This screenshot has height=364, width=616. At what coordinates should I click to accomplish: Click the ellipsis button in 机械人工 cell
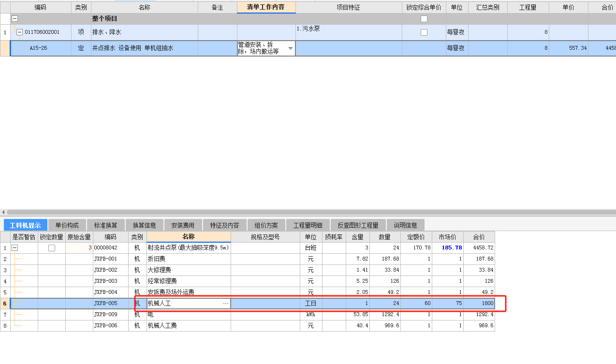226,304
